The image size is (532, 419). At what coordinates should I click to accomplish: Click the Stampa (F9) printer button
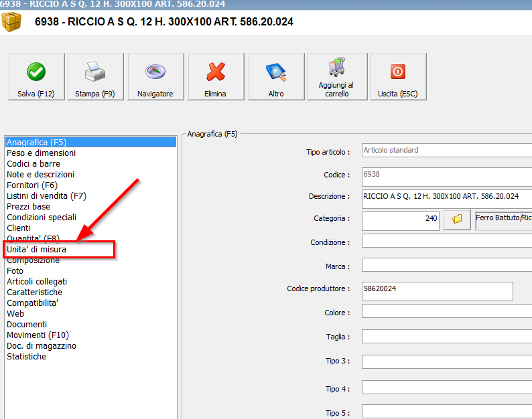(95, 76)
